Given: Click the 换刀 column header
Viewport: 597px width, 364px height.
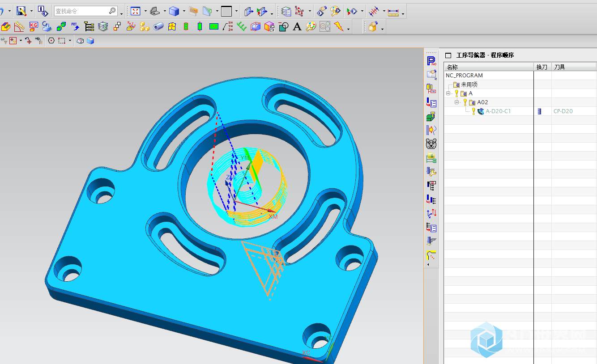Looking at the screenshot, I should point(542,67).
